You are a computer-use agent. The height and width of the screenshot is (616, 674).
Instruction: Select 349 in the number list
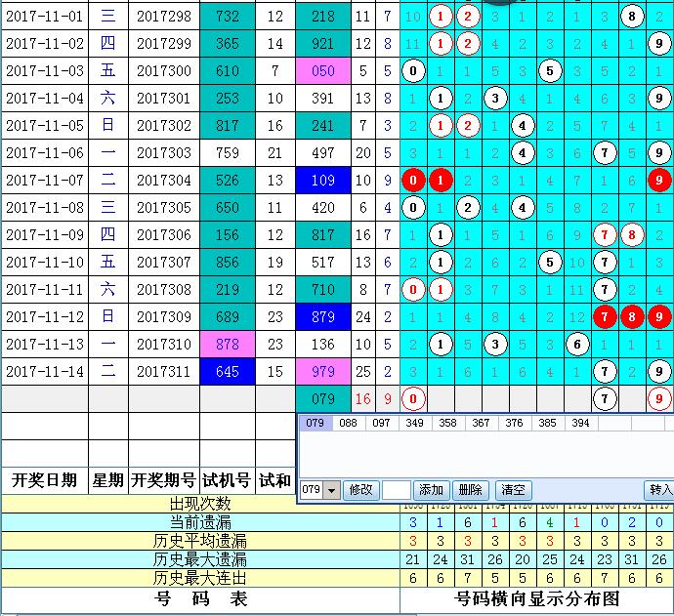(x=416, y=423)
